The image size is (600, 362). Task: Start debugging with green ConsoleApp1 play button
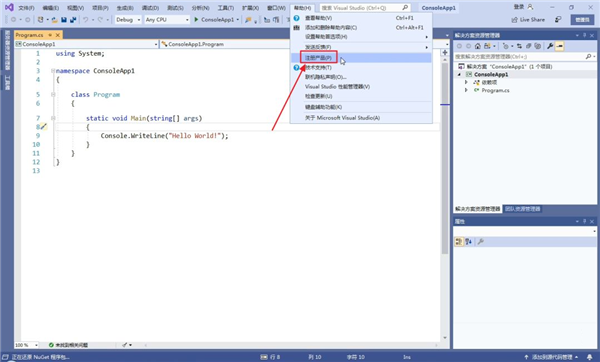pyautogui.click(x=216, y=20)
